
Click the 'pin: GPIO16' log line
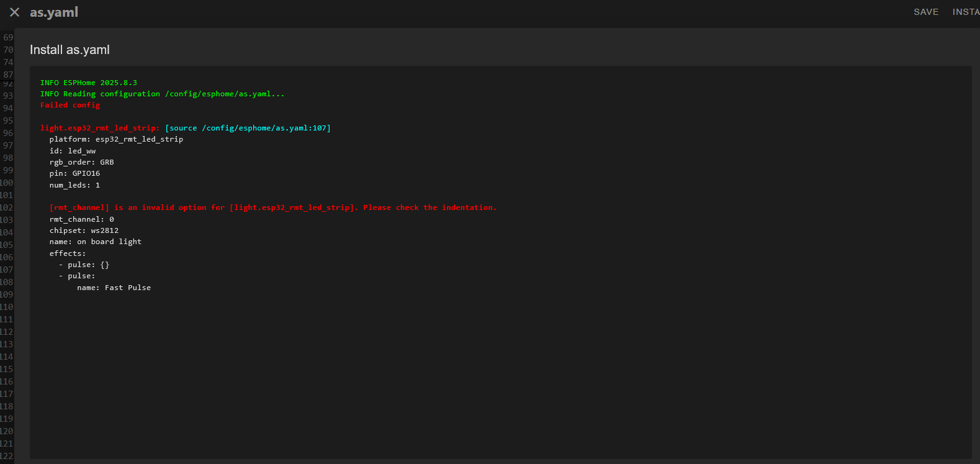coord(74,173)
